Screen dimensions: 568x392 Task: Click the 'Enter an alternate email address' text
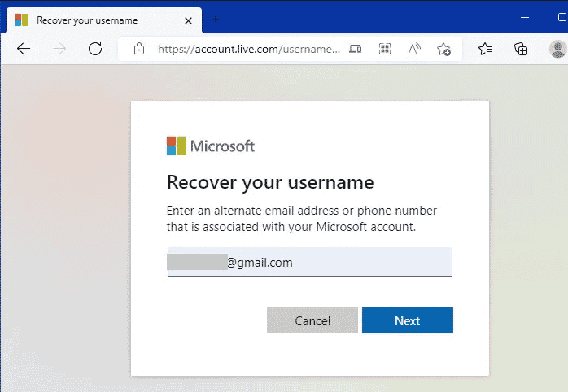301,219
